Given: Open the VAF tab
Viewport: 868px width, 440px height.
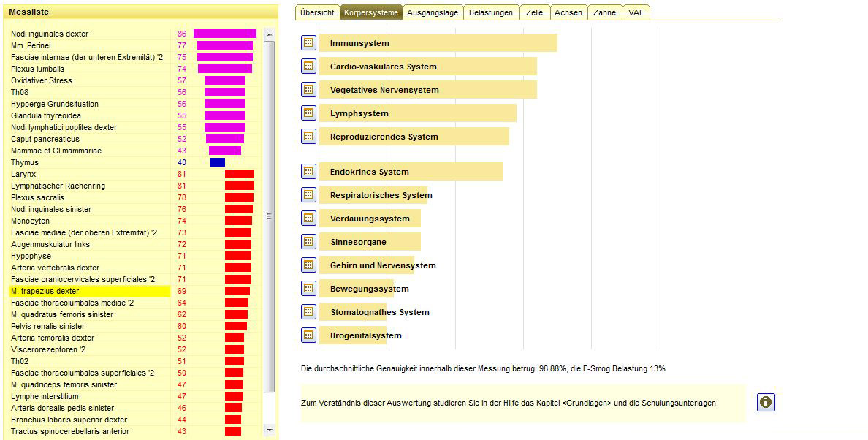Looking at the screenshot, I should click(x=636, y=12).
